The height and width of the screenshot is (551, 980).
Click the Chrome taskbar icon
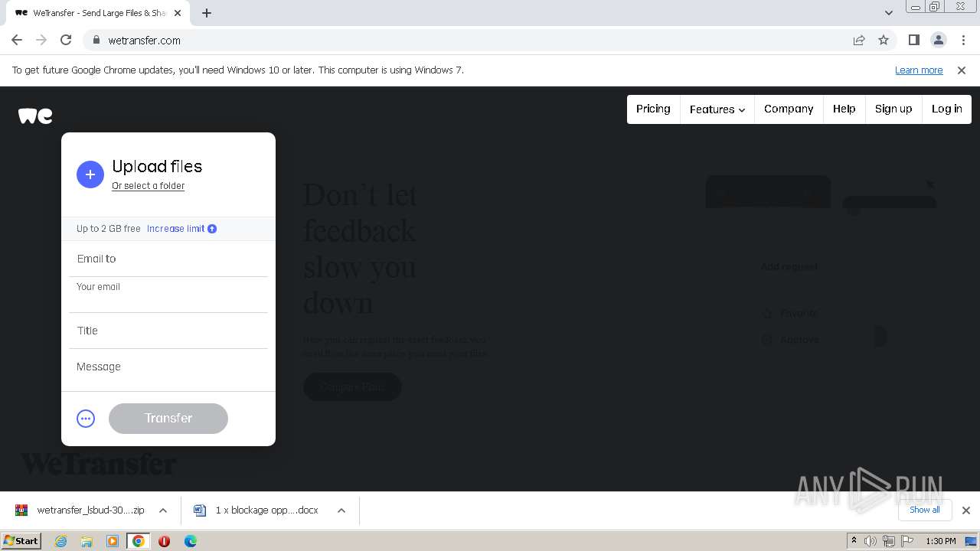[139, 541]
